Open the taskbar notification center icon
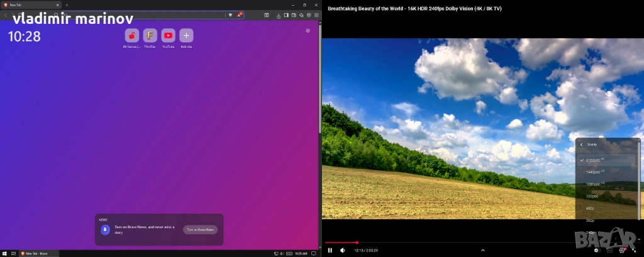 tap(314, 254)
